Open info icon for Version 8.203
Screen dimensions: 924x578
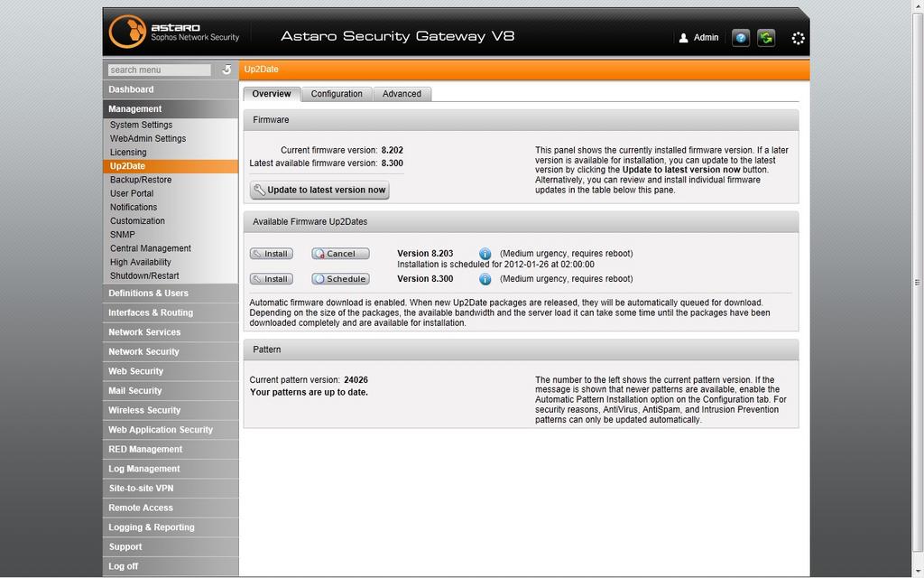485,254
